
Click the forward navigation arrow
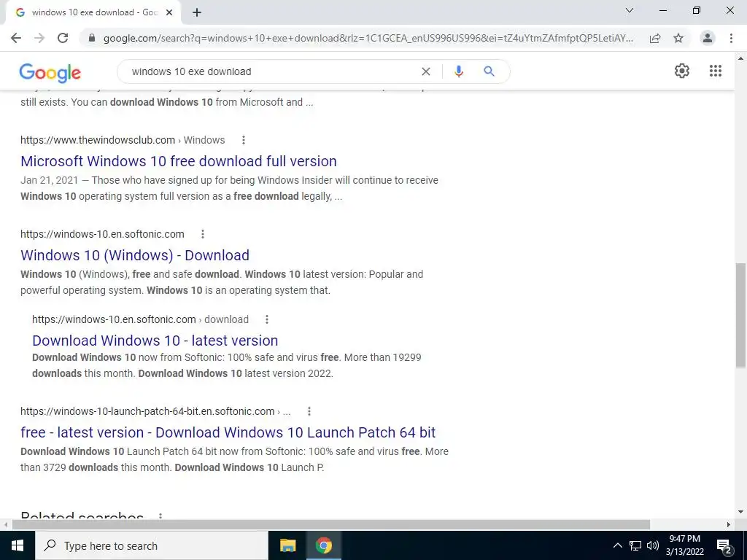pyautogui.click(x=39, y=38)
